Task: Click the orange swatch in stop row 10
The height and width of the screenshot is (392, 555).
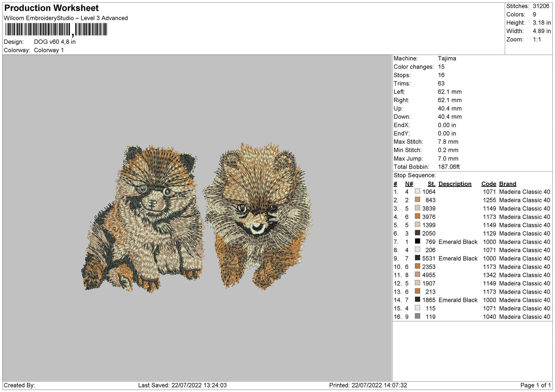Action: (x=417, y=266)
